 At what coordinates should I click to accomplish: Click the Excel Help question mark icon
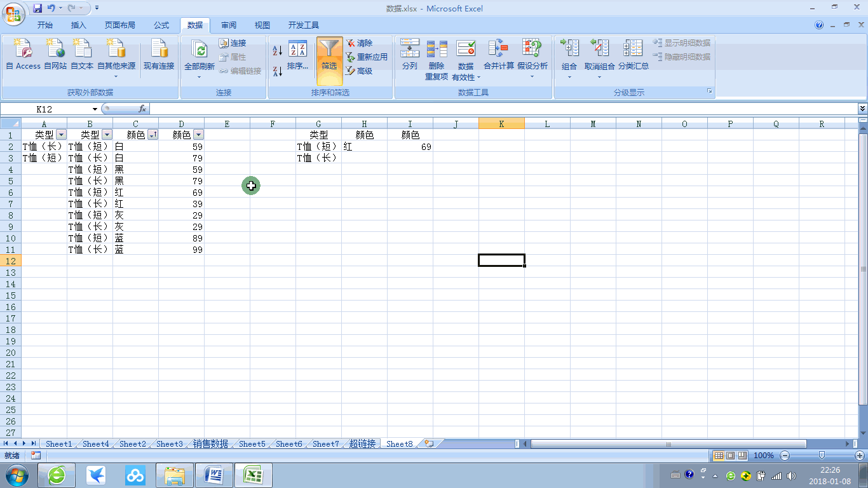819,25
